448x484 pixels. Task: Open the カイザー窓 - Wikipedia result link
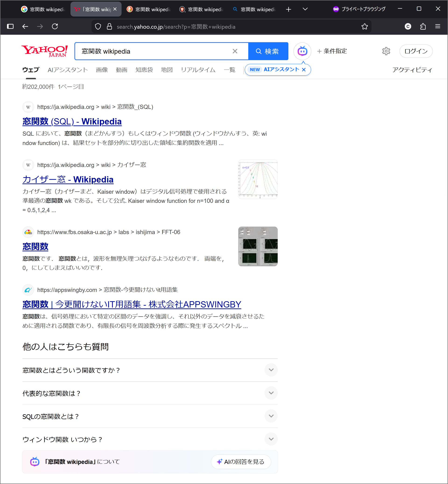(68, 180)
